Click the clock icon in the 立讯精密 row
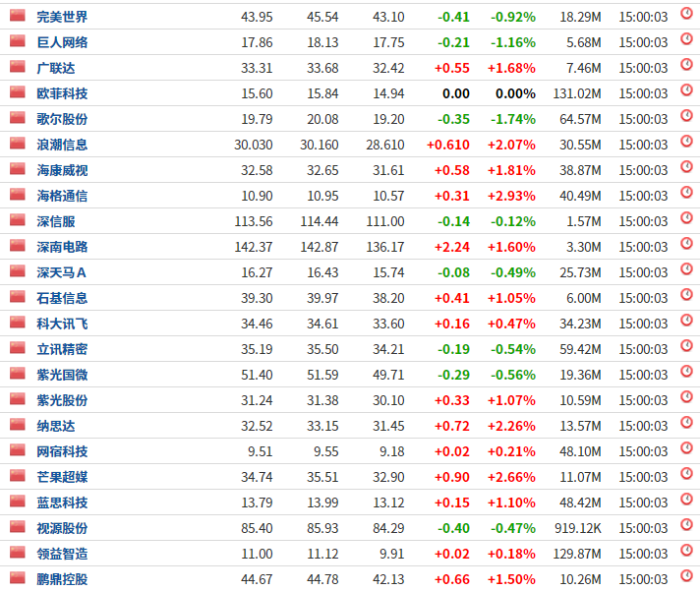The height and width of the screenshot is (591, 700). click(686, 345)
